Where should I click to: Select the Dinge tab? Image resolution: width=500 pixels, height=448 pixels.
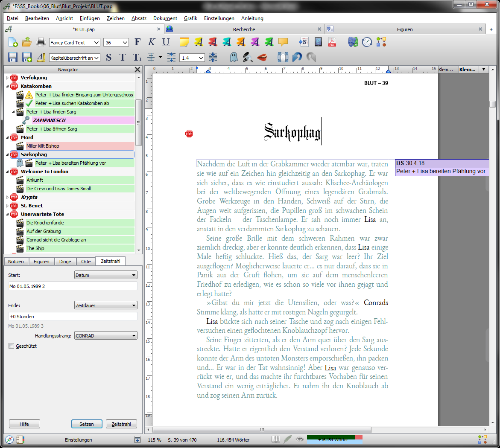click(65, 261)
